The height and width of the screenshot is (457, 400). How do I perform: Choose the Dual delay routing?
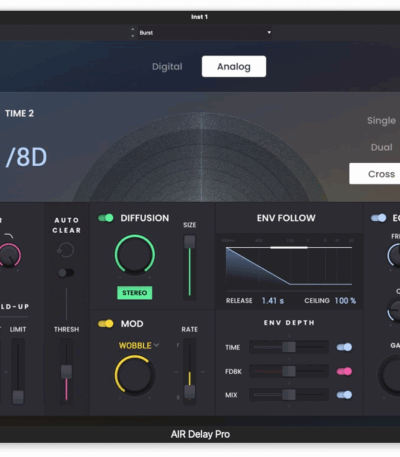coord(381,147)
